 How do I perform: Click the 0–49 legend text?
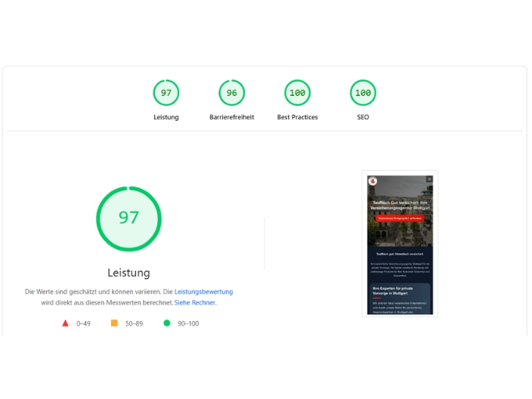(83, 323)
